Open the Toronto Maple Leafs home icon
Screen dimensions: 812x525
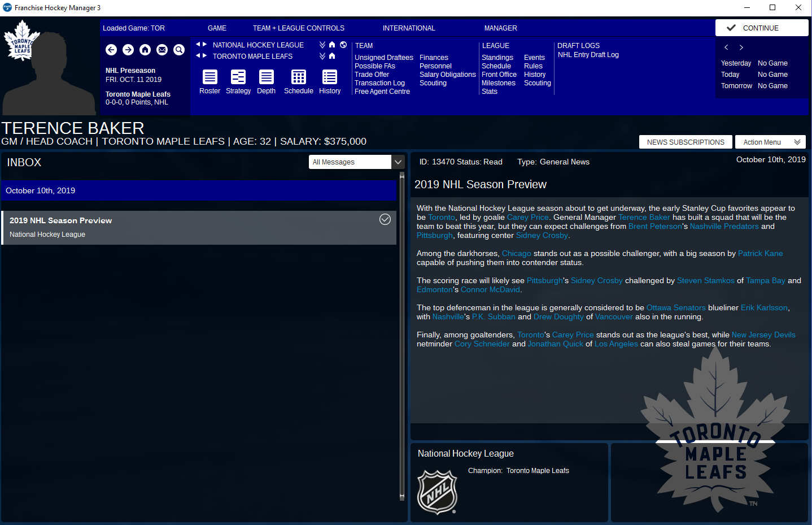tap(332, 56)
